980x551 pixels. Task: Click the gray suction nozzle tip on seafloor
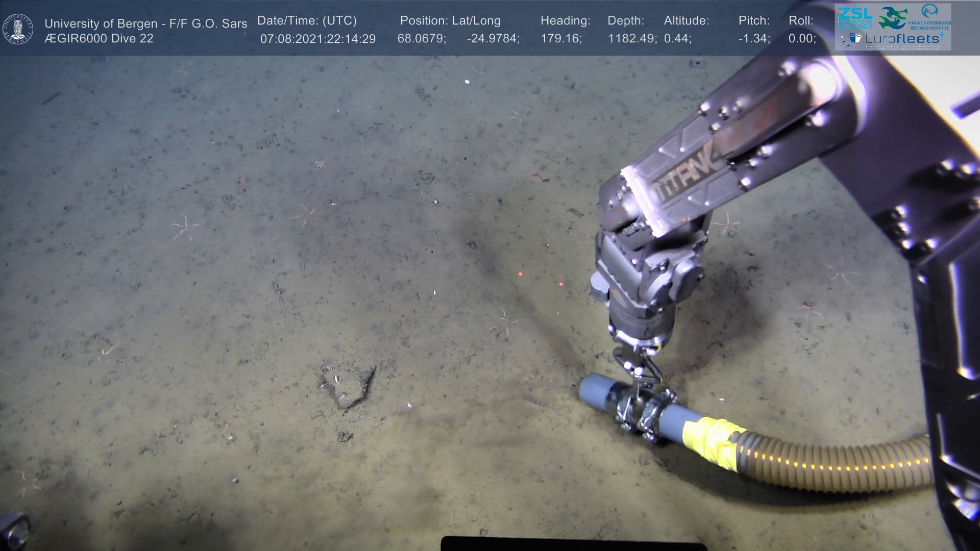594,390
